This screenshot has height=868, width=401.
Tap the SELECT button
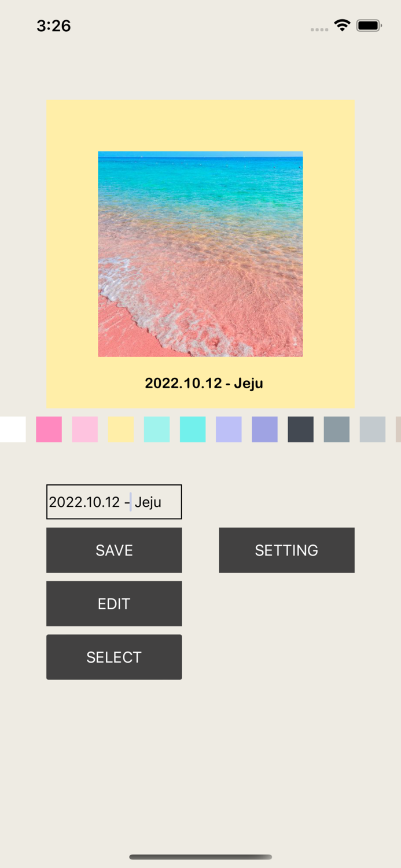[114, 657]
